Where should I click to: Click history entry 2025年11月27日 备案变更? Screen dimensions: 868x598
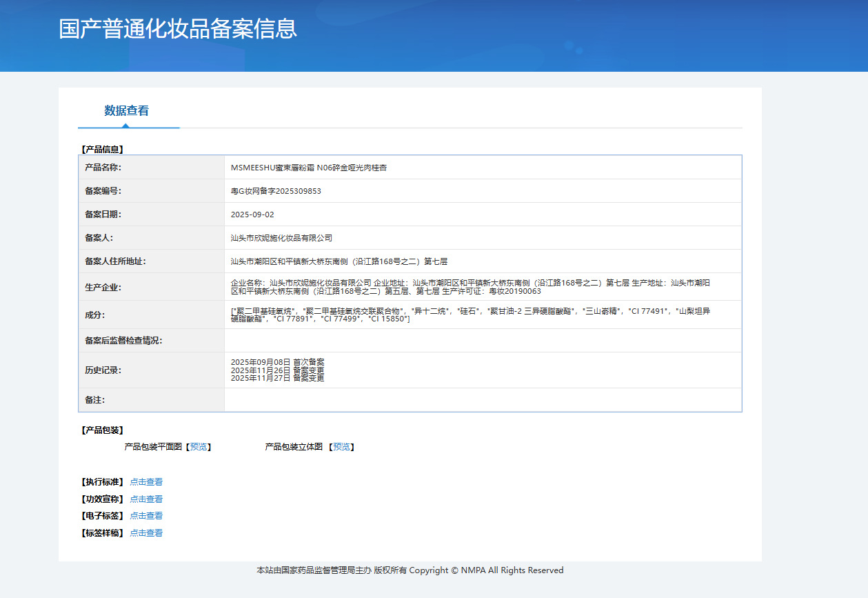point(277,378)
